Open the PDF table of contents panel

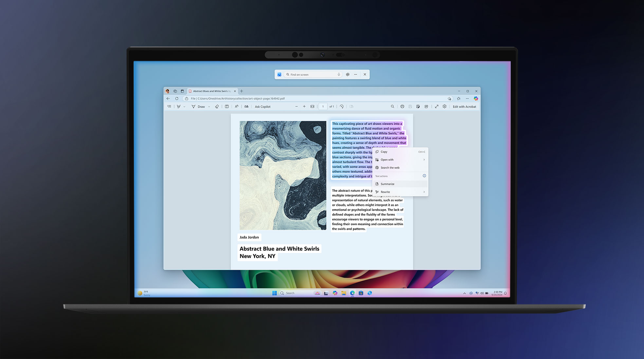point(169,106)
